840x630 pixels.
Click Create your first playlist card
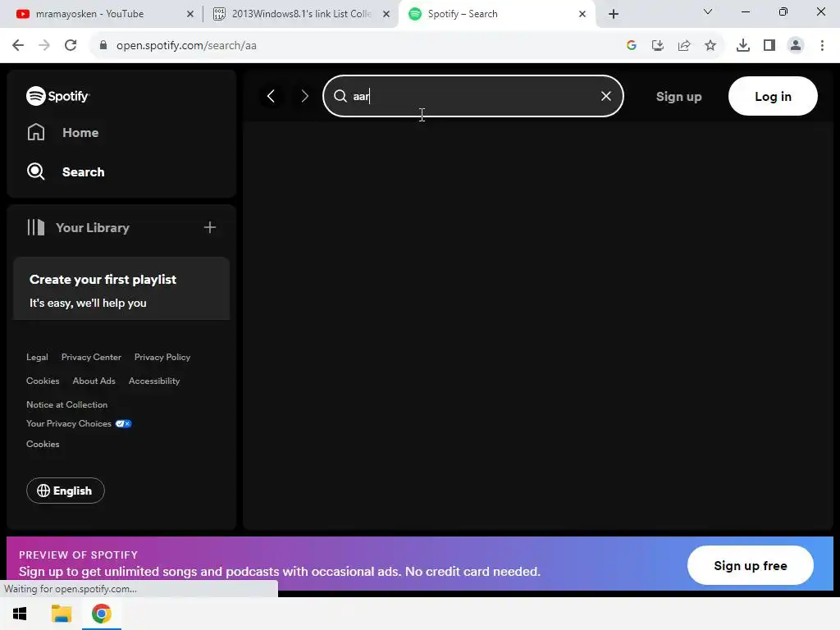coord(121,289)
